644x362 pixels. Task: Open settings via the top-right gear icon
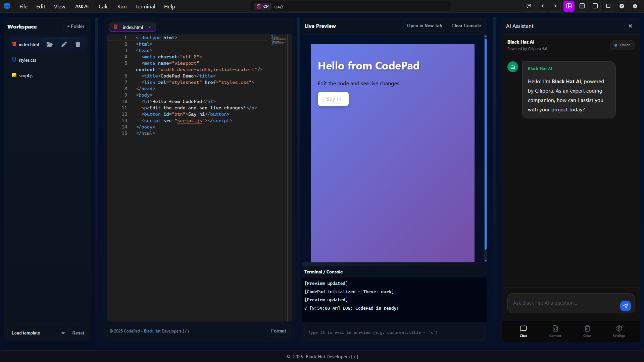(x=635, y=6)
